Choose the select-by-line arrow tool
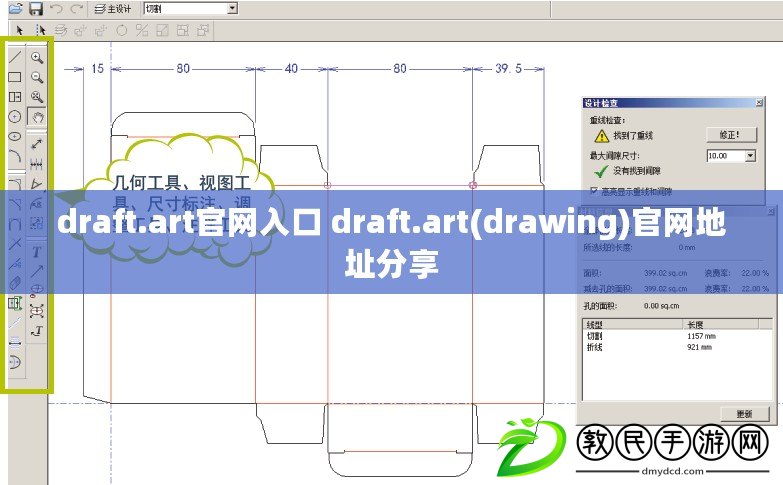 point(40,30)
